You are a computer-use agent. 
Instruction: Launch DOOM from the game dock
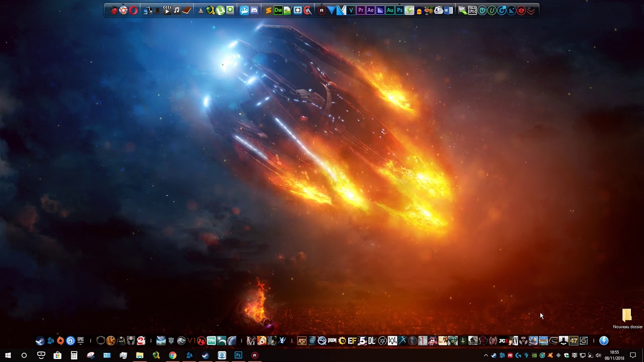[332, 341]
